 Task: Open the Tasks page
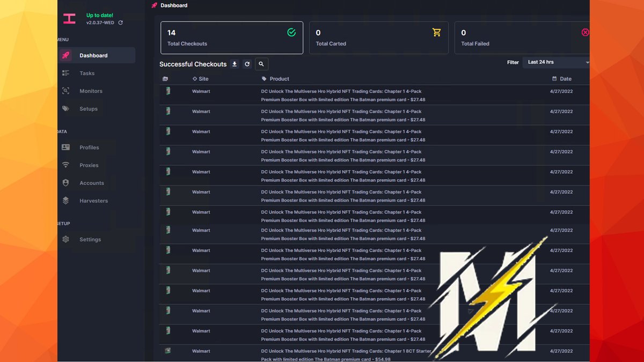[x=87, y=73]
